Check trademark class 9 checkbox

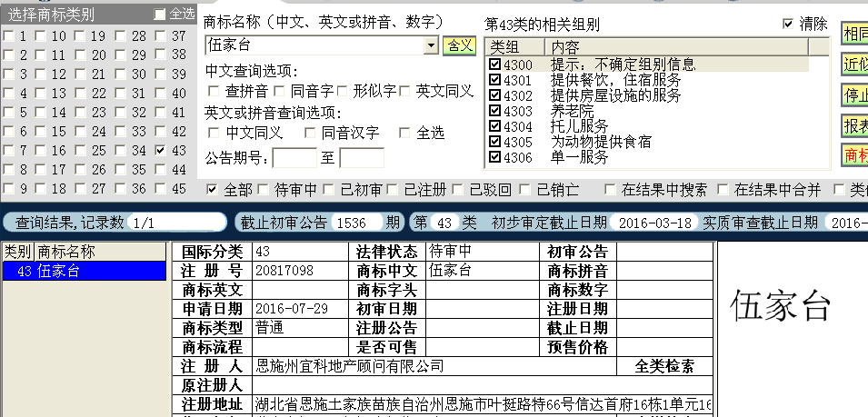coord(8,189)
